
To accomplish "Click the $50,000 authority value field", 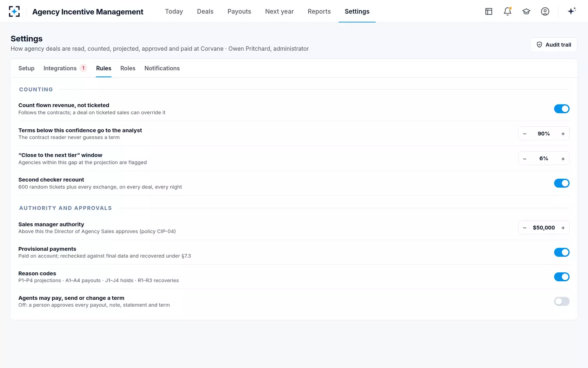I will [x=544, y=228].
